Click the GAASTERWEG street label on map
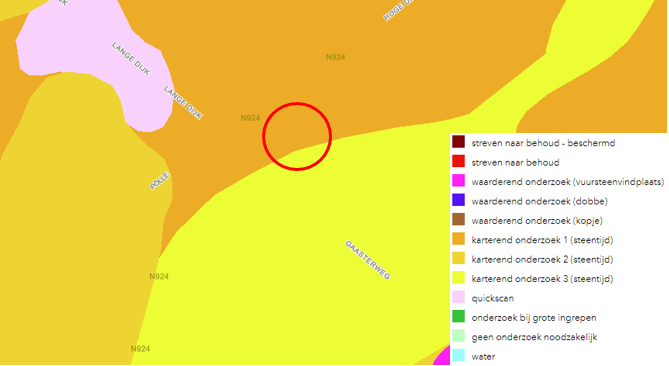Image resolution: width=669 pixels, height=366 pixels. [x=368, y=260]
